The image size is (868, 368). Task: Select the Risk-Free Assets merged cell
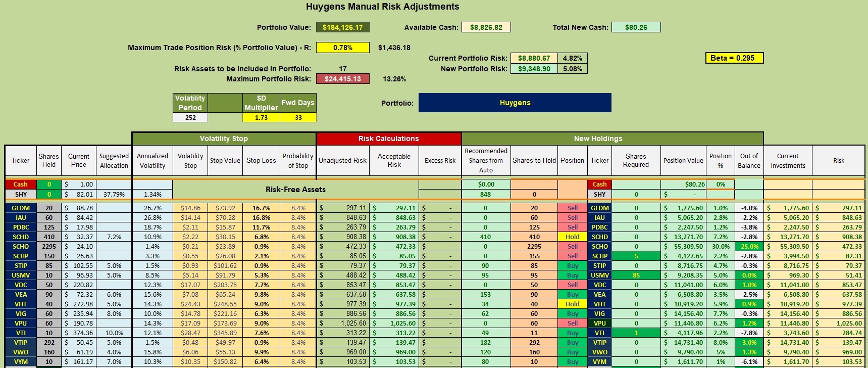pyautogui.click(x=295, y=190)
